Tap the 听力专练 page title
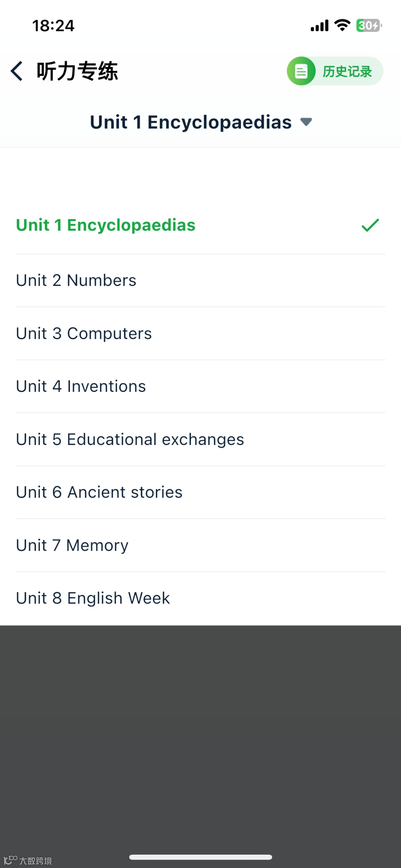This screenshot has height=868, width=401. [x=77, y=71]
